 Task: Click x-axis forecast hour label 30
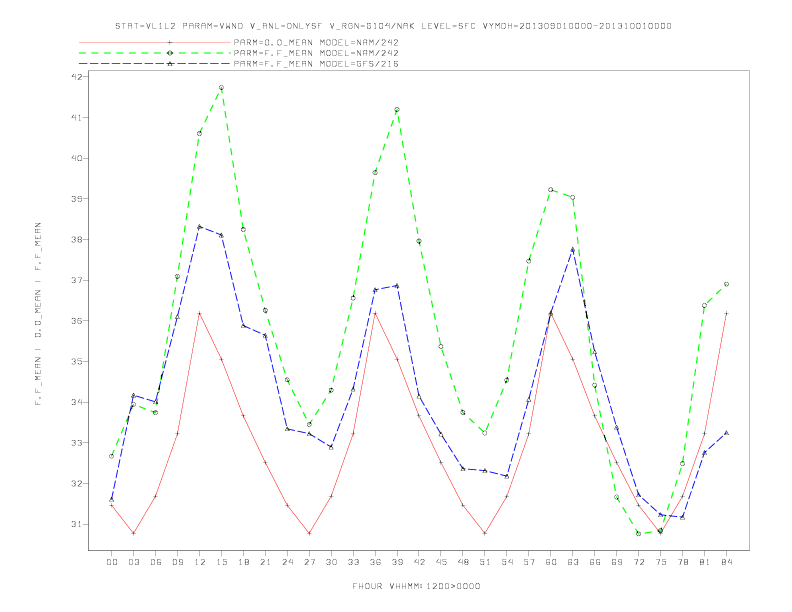click(331, 562)
